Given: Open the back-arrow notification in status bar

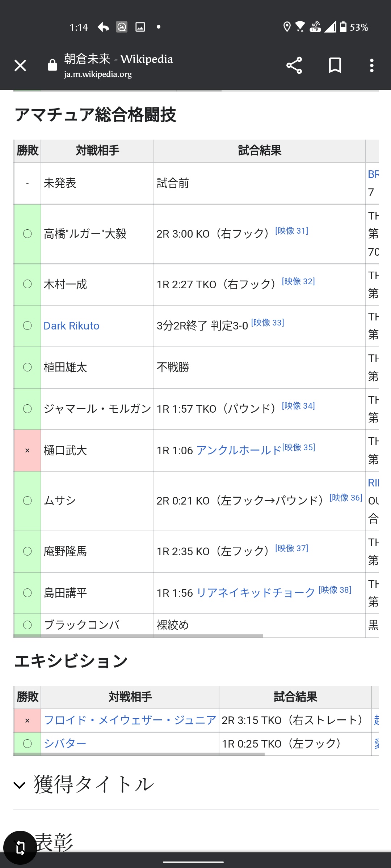Looking at the screenshot, I should pyautogui.click(x=103, y=27).
